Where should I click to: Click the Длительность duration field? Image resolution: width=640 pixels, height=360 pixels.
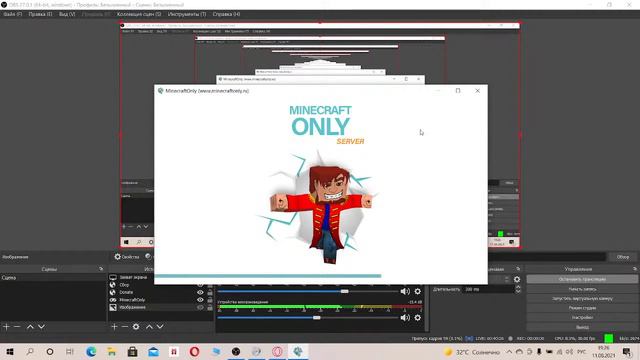point(489,289)
